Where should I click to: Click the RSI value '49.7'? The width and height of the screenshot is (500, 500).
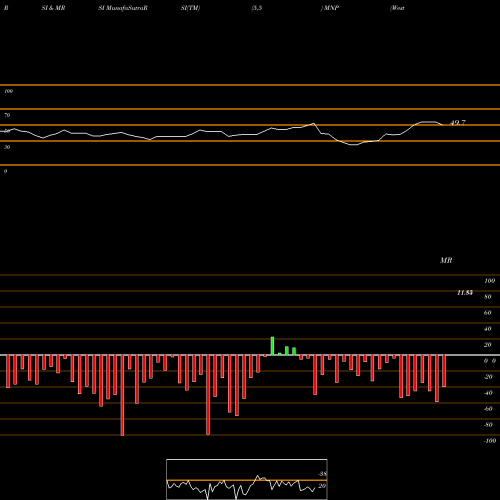[x=458, y=123]
